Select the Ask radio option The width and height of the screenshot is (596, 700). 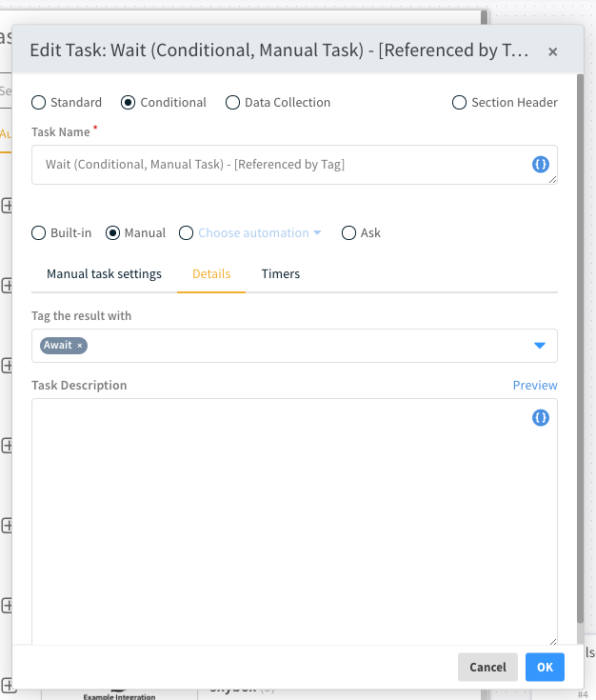(349, 233)
